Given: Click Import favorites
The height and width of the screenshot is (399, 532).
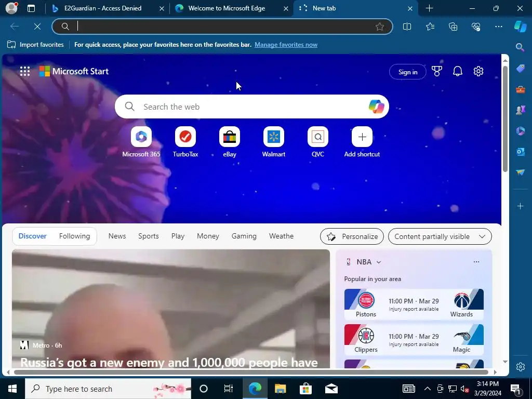Looking at the screenshot, I should 35,45.
